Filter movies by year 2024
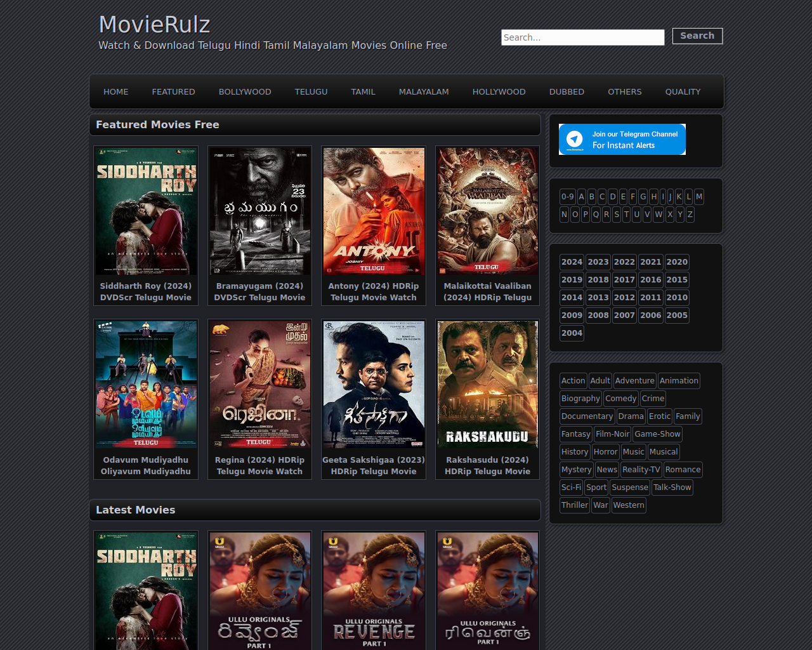The width and height of the screenshot is (812, 650). pyautogui.click(x=572, y=262)
